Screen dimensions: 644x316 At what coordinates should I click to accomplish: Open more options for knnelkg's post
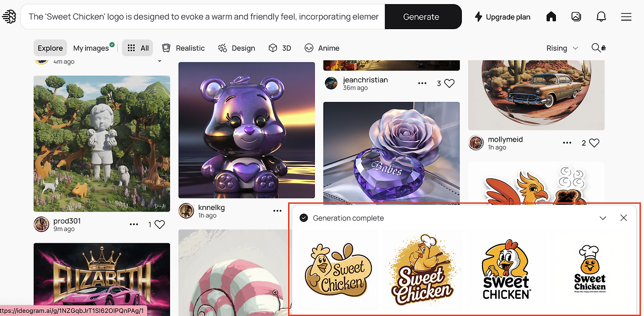[x=278, y=211]
